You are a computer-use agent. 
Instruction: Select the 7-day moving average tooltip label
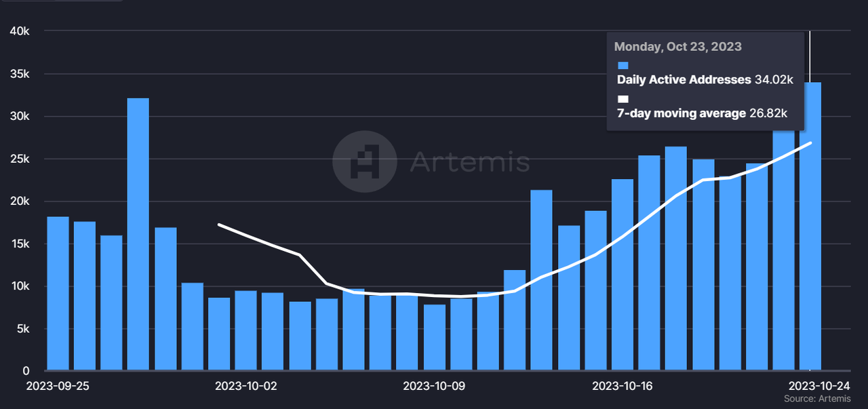(x=681, y=113)
